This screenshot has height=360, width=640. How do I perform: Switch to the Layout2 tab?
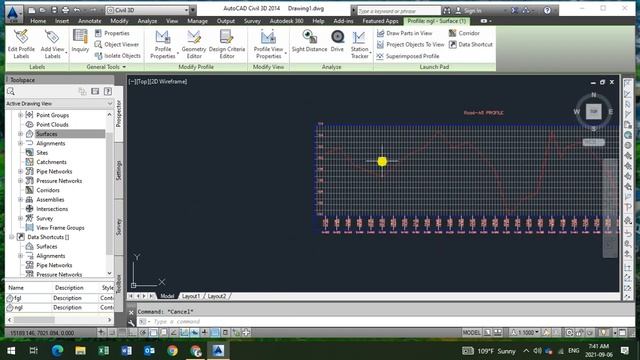tap(216, 296)
